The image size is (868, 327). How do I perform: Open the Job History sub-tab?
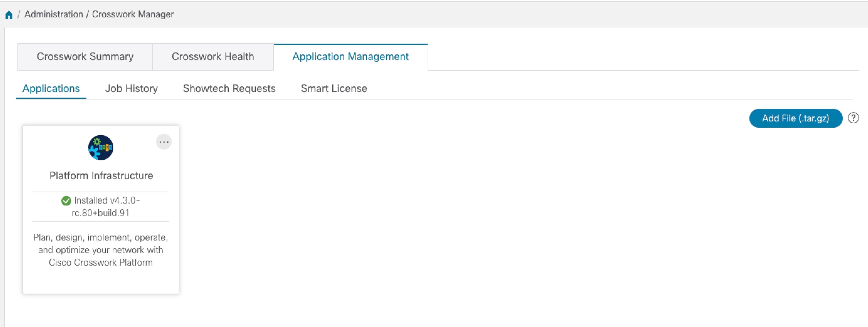(x=131, y=88)
